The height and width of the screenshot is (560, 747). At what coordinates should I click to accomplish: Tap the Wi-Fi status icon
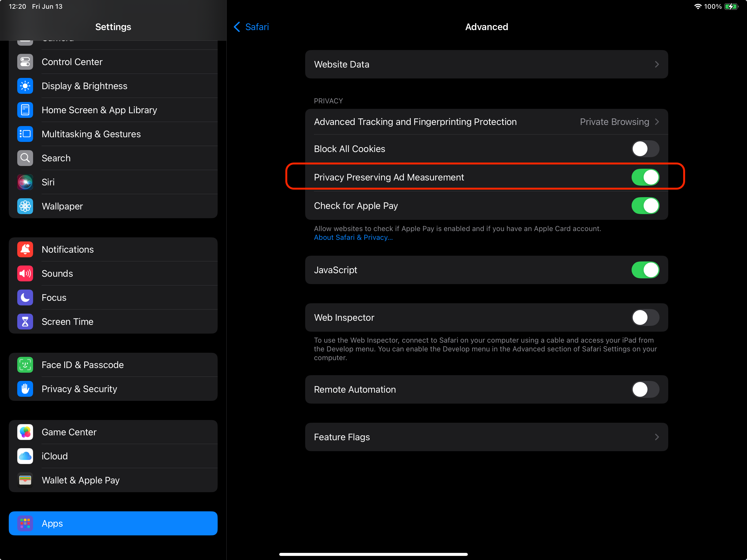698,6
